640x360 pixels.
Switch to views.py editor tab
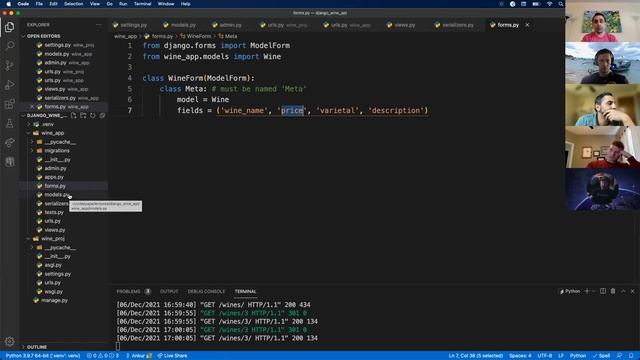click(401, 25)
